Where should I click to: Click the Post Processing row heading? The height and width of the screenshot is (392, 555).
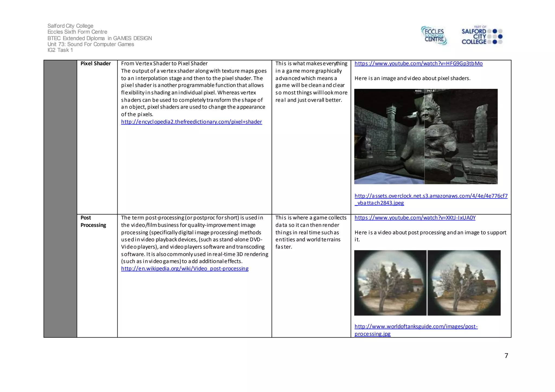pyautogui.click(x=93, y=221)
